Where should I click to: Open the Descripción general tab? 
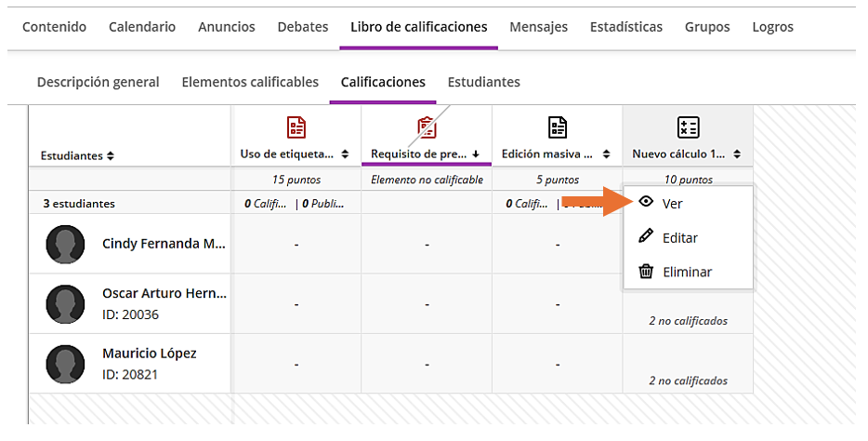[x=98, y=82]
